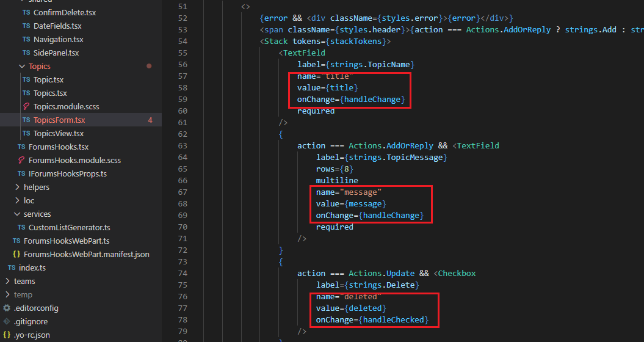644x342 pixels.
Task: Click the TS icon beside Topic.tsx
Action: click(26, 80)
